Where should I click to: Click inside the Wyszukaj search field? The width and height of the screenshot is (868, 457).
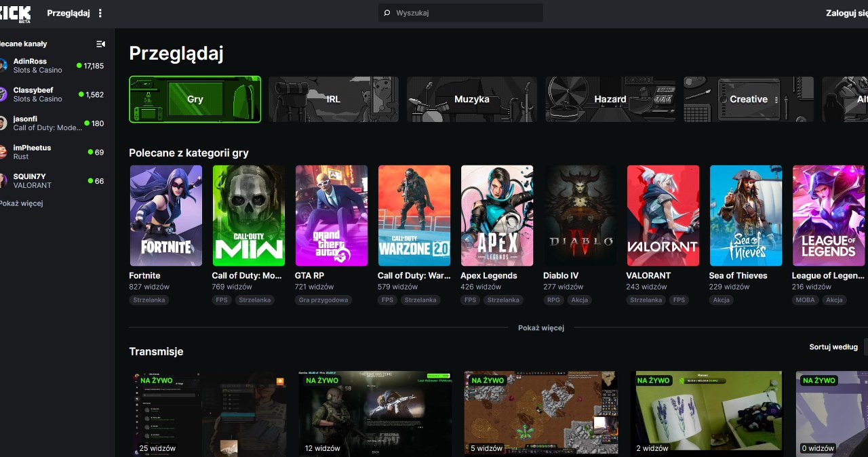click(x=460, y=12)
